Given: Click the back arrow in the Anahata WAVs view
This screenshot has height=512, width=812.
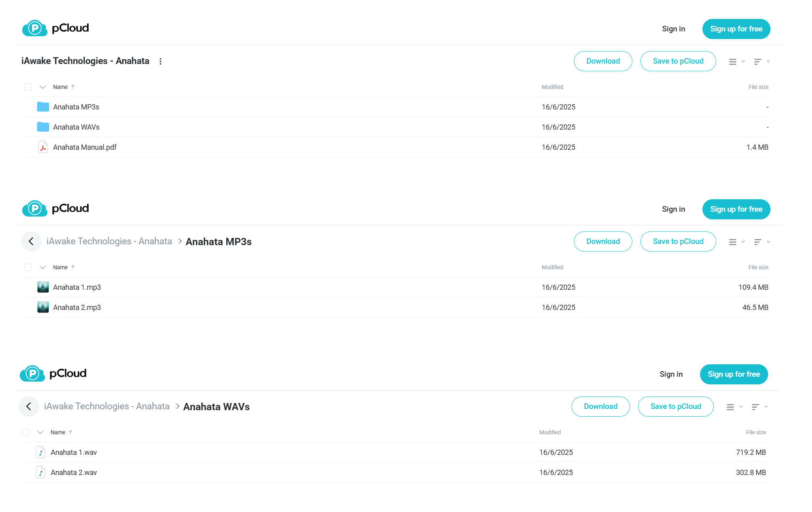Looking at the screenshot, I should pyautogui.click(x=29, y=407).
